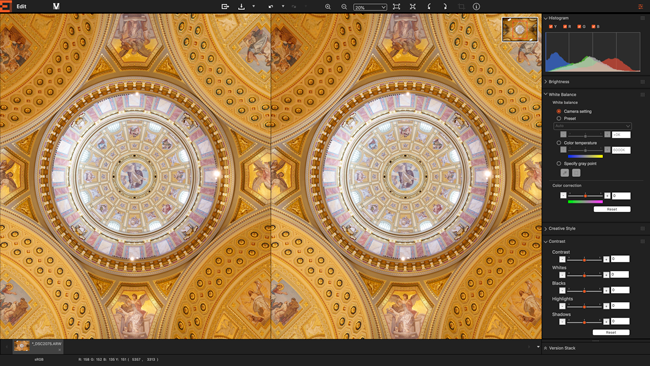The width and height of the screenshot is (650, 366).
Task: Click the export/output image icon
Action: pos(225,7)
